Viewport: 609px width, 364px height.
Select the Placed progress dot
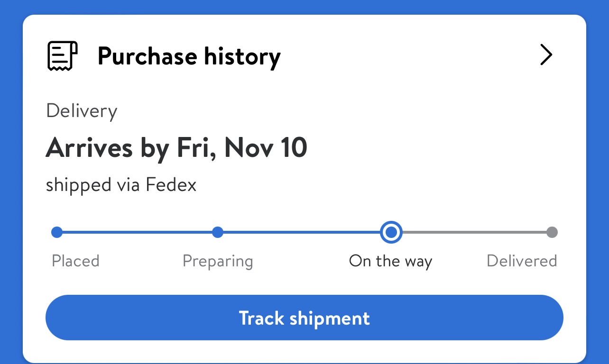click(57, 232)
